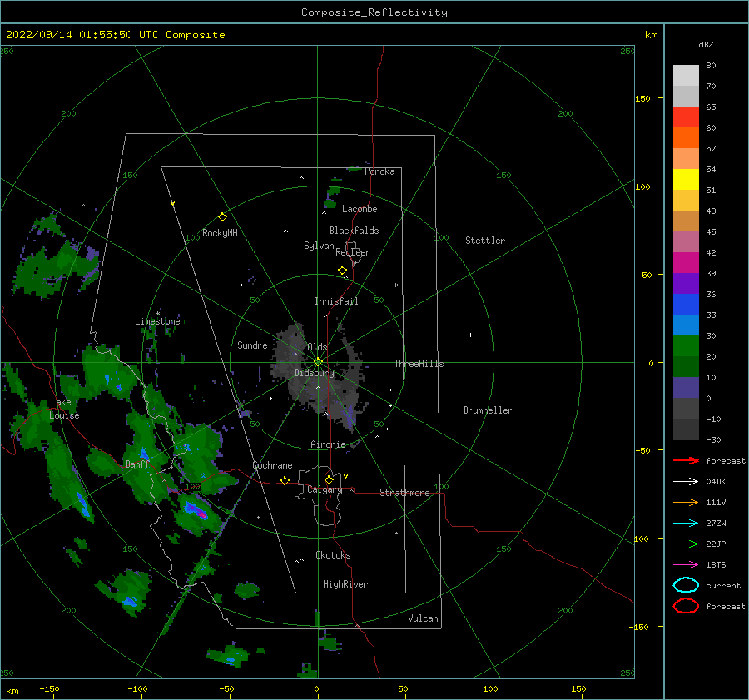Click the Blackfalds city label
The height and width of the screenshot is (700, 749).
(x=354, y=231)
